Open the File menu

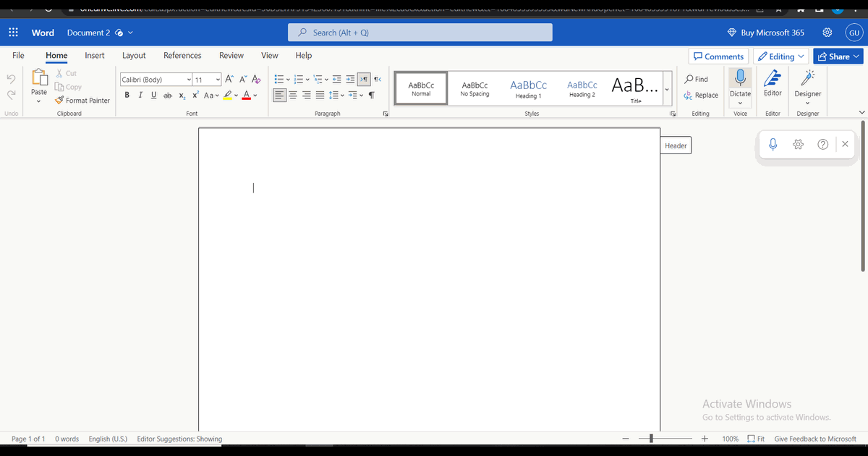pos(18,55)
